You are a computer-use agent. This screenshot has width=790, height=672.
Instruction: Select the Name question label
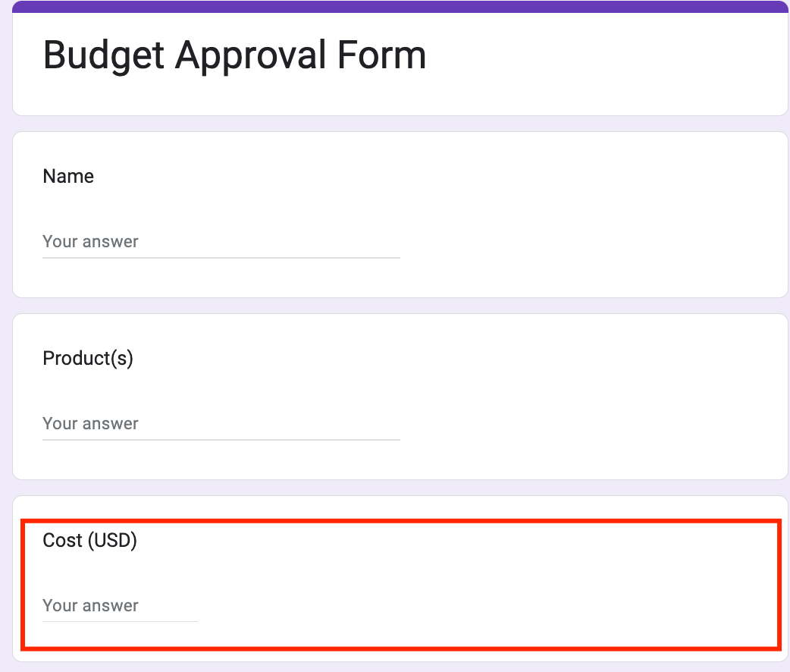(67, 176)
